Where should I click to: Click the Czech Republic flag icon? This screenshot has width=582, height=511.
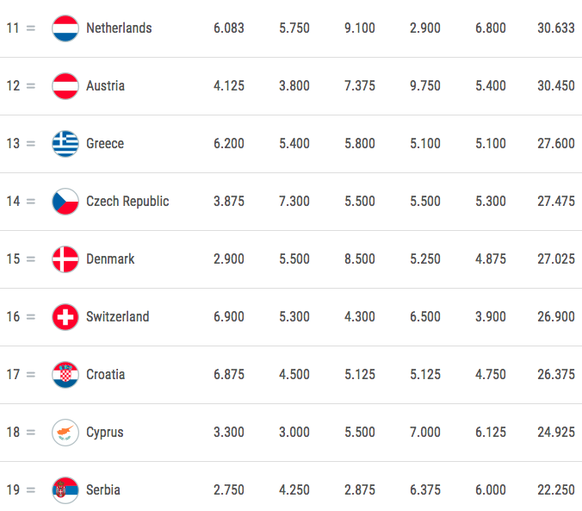tap(65, 202)
